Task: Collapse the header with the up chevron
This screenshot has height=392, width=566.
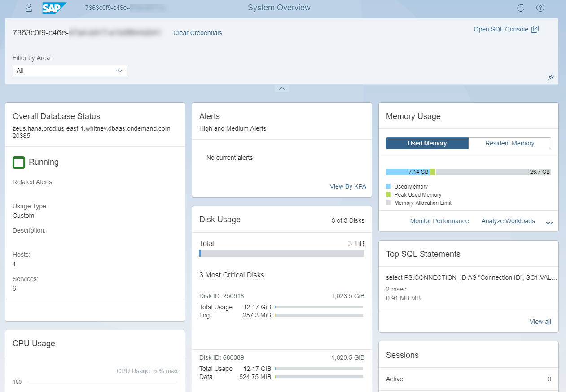Action: click(x=282, y=88)
